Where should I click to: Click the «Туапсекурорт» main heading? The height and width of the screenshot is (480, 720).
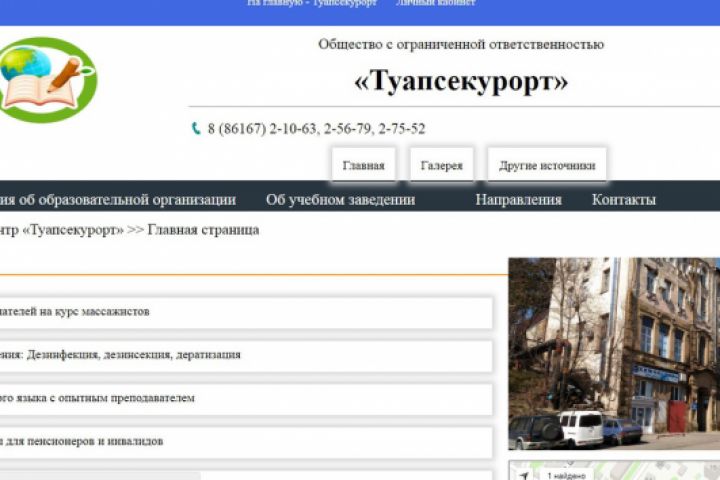[x=461, y=81]
